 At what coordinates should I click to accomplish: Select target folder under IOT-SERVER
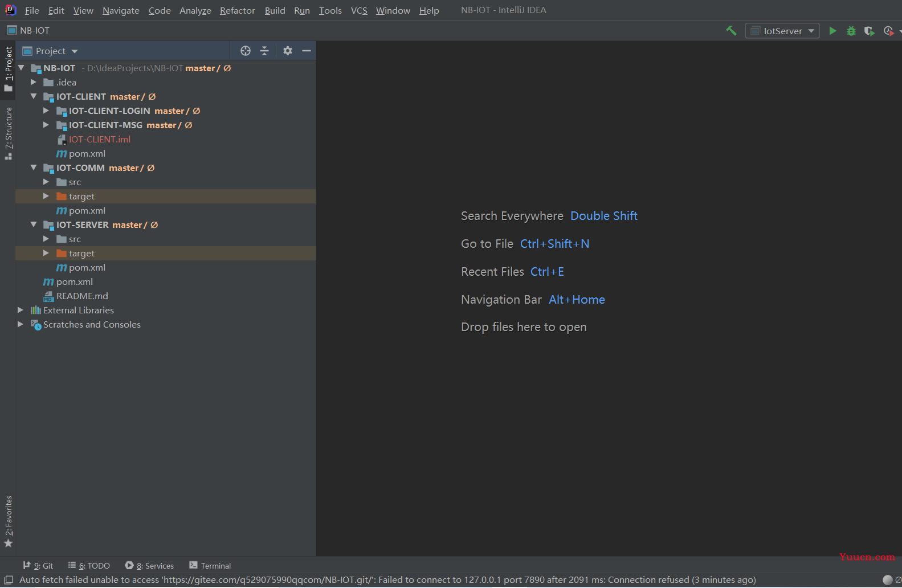coord(81,254)
